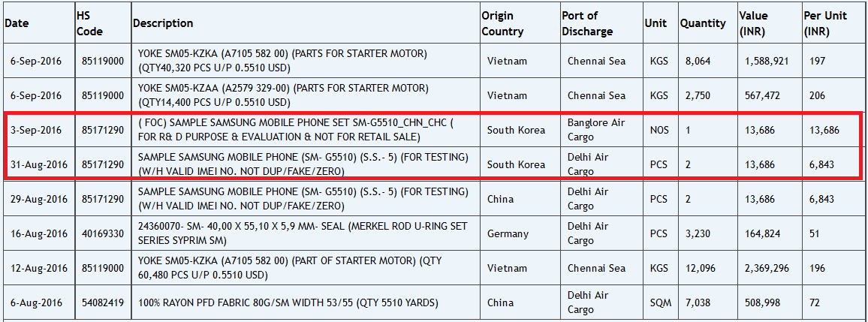Click the Unit column header

pos(656,23)
